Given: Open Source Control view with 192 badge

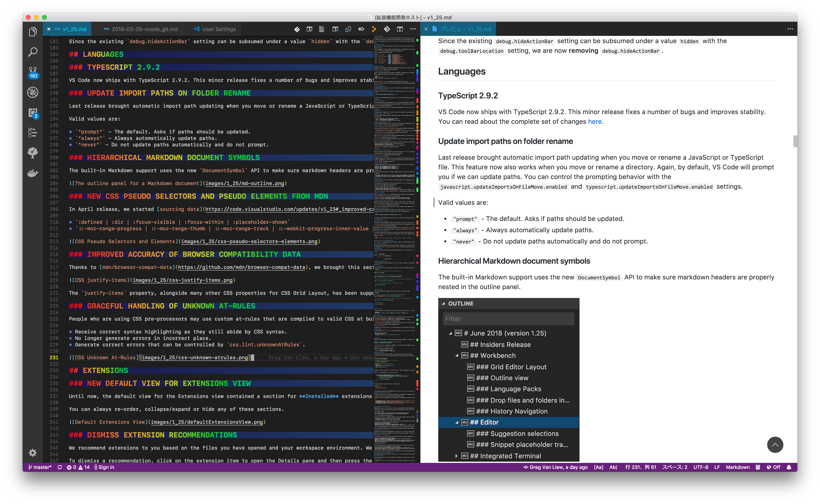Looking at the screenshot, I should point(33,72).
